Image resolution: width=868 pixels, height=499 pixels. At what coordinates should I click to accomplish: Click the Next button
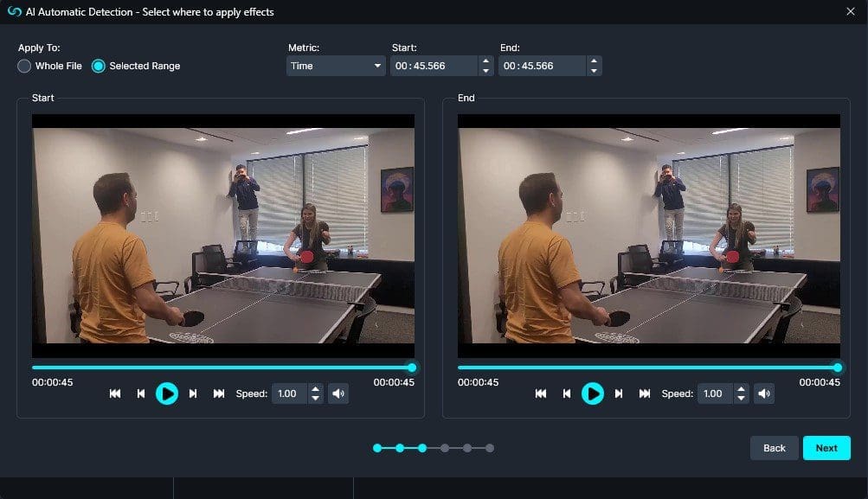825,448
